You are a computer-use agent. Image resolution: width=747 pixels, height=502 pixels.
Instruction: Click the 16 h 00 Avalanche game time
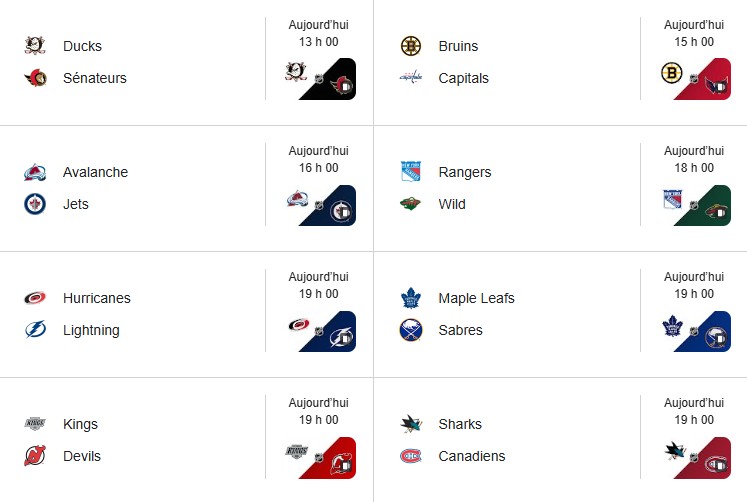point(318,168)
